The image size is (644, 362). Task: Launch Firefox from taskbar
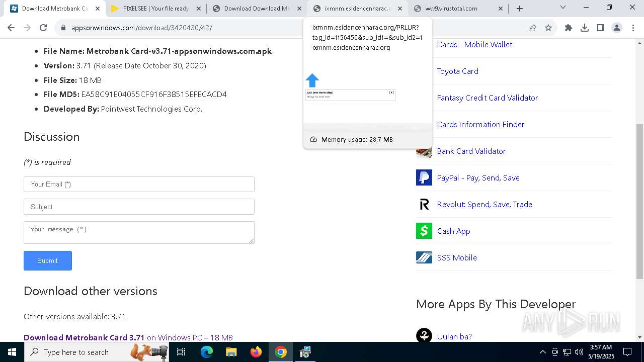tap(256, 352)
